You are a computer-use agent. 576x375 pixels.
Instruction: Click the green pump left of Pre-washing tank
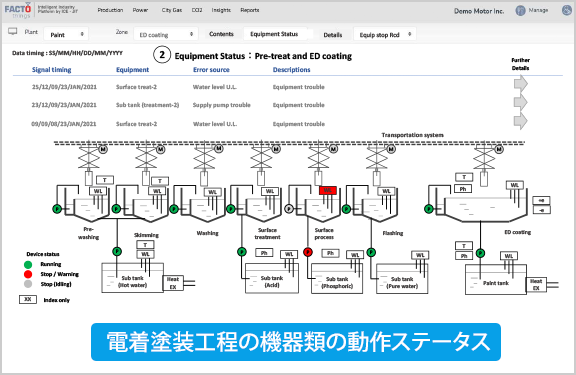click(x=57, y=209)
